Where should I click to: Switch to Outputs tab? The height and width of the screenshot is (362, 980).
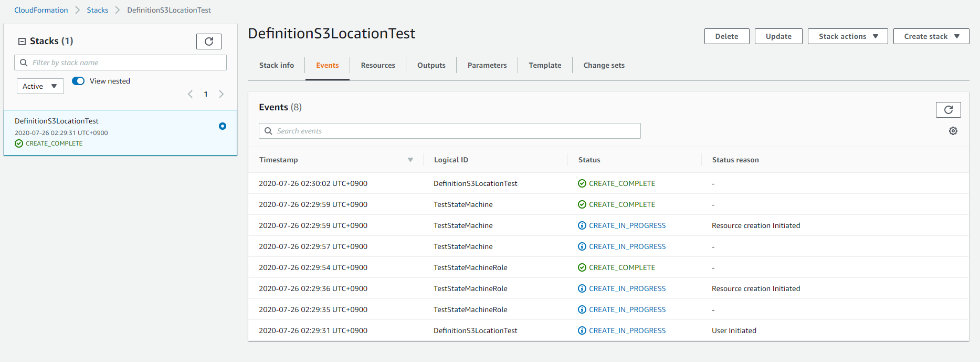pyautogui.click(x=431, y=65)
